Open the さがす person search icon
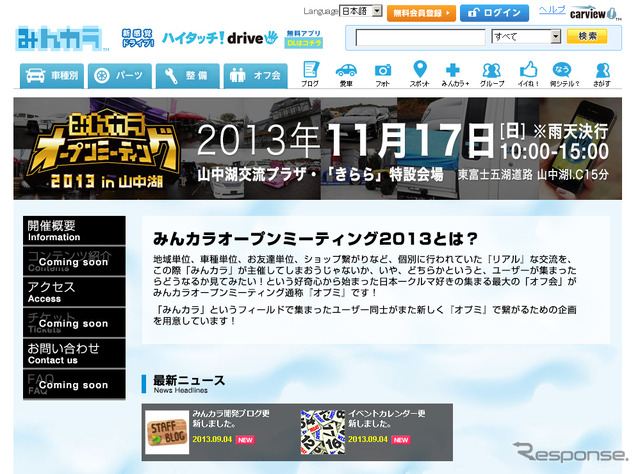This screenshot has width=640, height=474. 602,74
